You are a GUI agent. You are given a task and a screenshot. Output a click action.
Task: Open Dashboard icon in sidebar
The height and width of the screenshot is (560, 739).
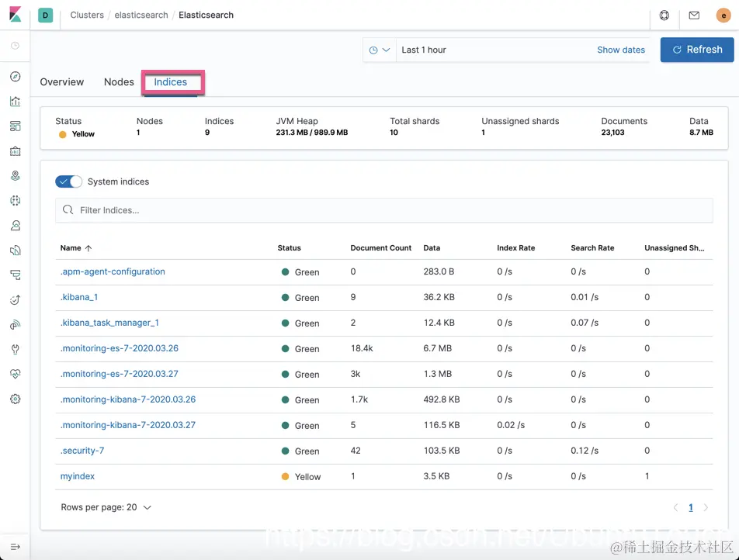pyautogui.click(x=15, y=126)
